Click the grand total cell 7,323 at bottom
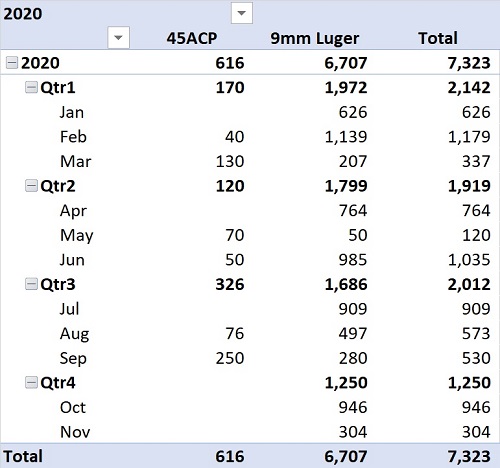The image size is (500, 468). pyautogui.click(x=469, y=457)
